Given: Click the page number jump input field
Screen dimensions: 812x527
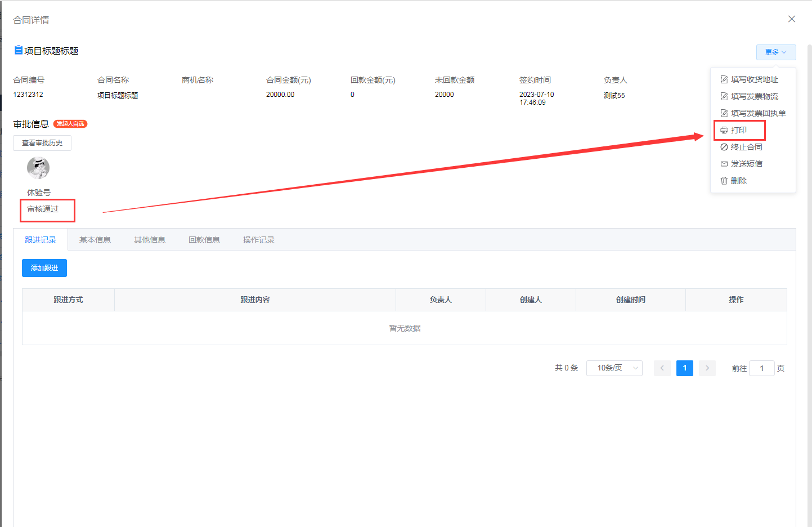Looking at the screenshot, I should (x=761, y=368).
